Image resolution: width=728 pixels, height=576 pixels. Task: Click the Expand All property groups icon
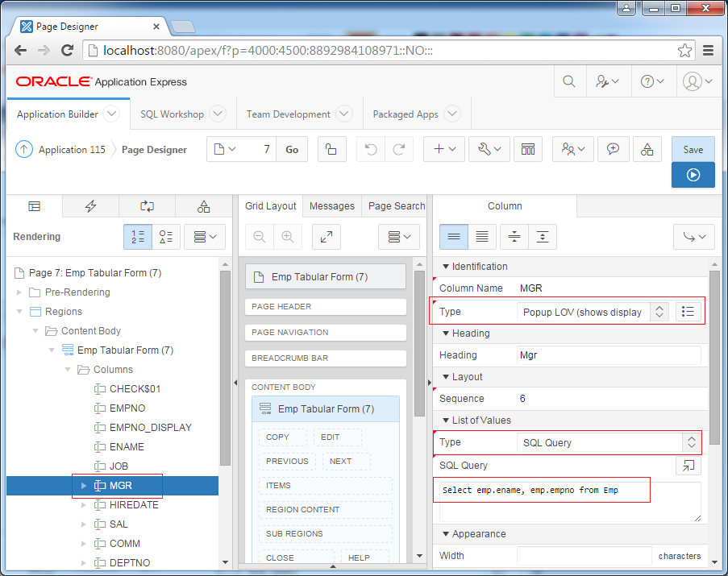(x=543, y=237)
